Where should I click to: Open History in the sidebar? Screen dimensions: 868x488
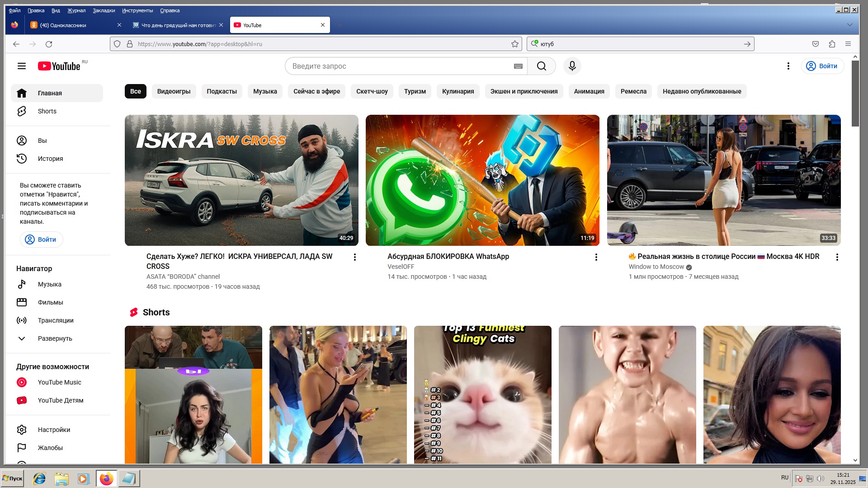click(50, 159)
